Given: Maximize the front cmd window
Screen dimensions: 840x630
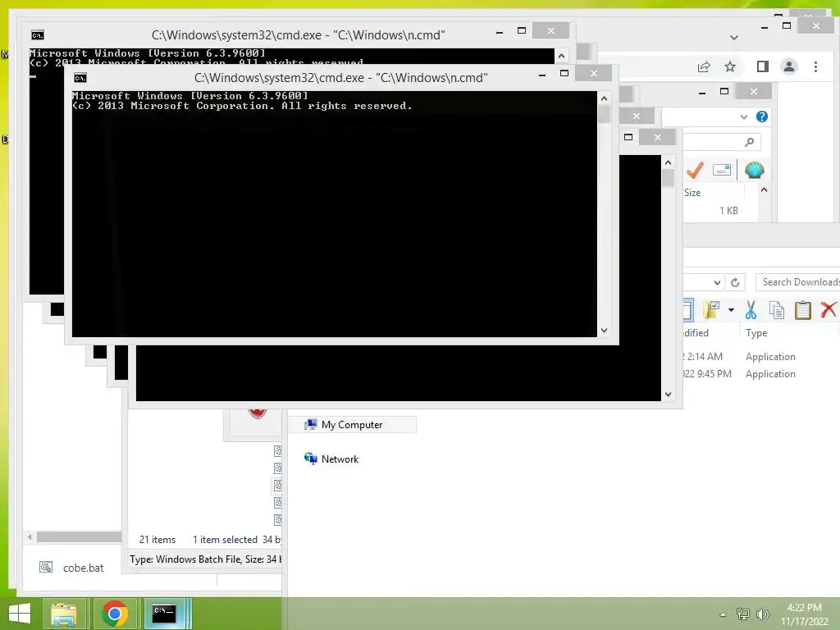Looking at the screenshot, I should click(564, 73).
